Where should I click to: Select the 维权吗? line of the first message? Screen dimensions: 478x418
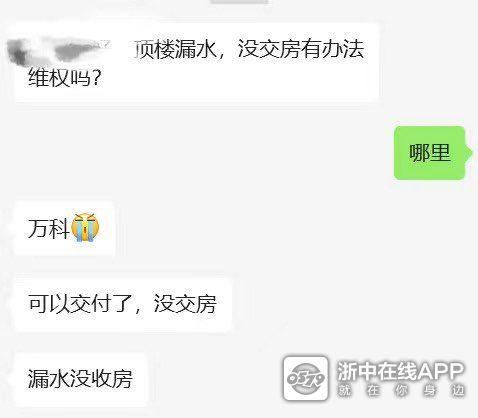65,78
